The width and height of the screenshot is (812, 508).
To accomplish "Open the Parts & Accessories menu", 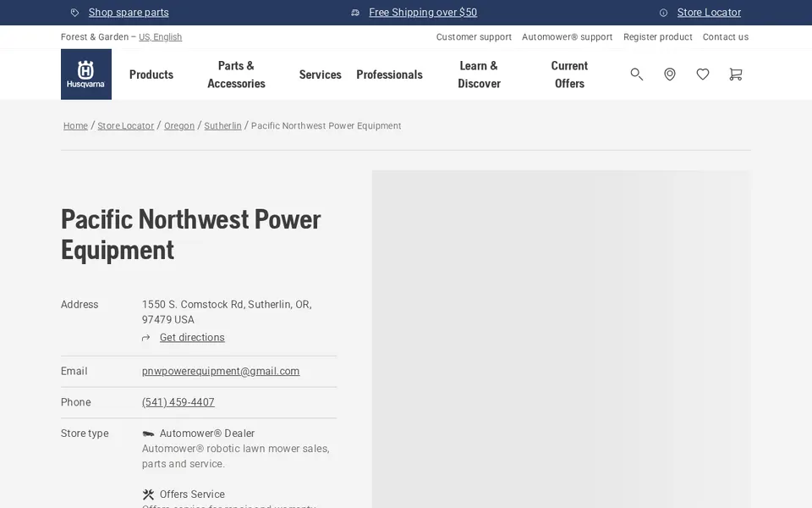I will pos(236,75).
